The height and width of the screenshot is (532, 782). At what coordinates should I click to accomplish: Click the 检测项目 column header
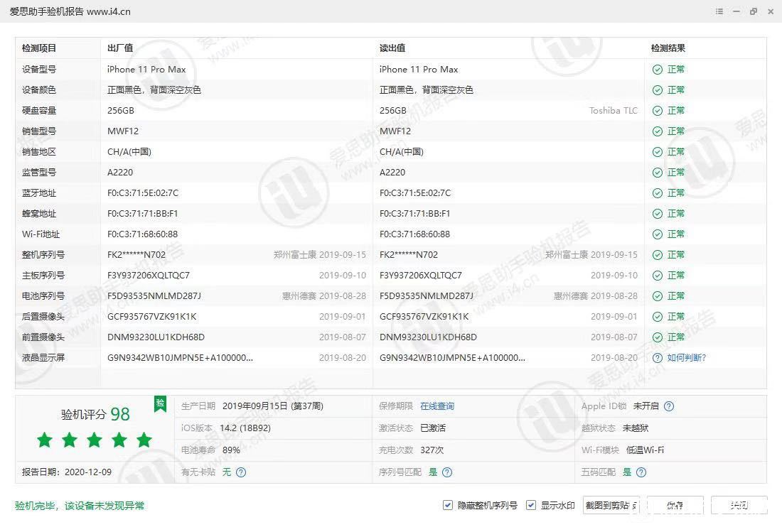pos(39,48)
